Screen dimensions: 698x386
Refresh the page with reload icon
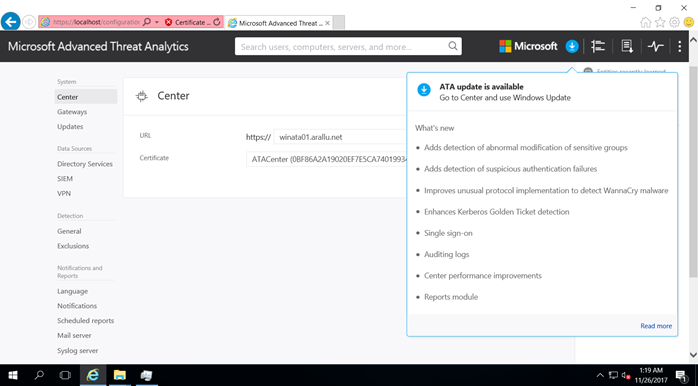pyautogui.click(x=217, y=22)
